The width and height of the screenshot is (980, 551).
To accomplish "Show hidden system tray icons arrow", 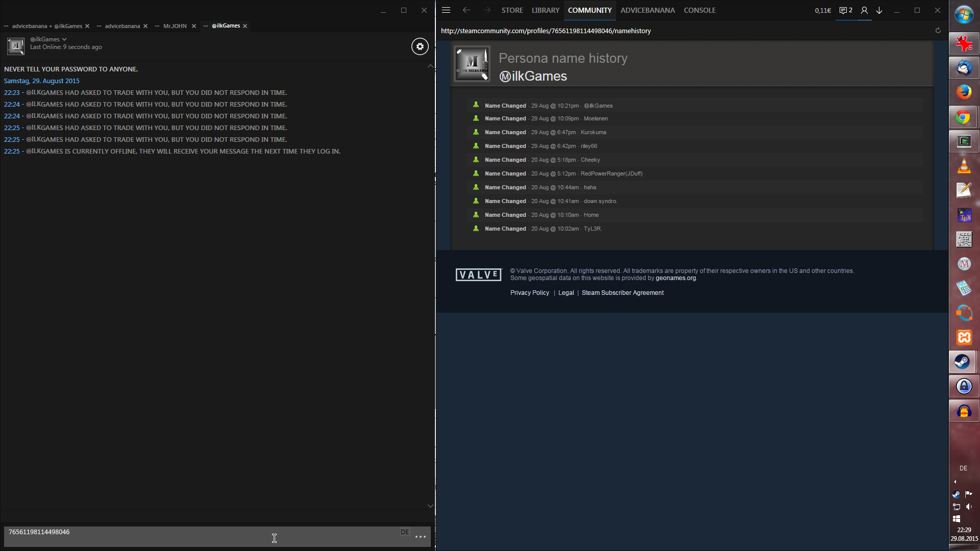I will [x=955, y=482].
